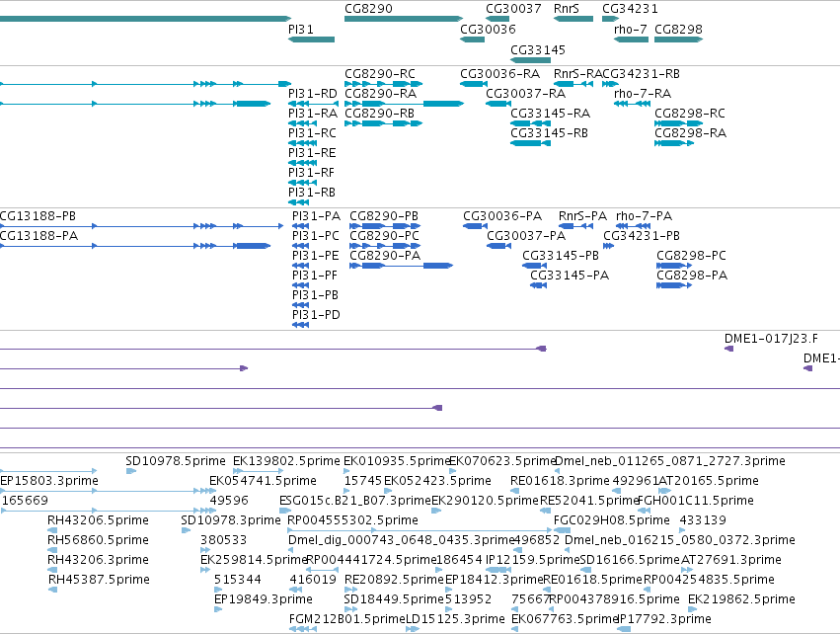
Task: Click the Pl31-RE transcript label
Action: (x=312, y=153)
